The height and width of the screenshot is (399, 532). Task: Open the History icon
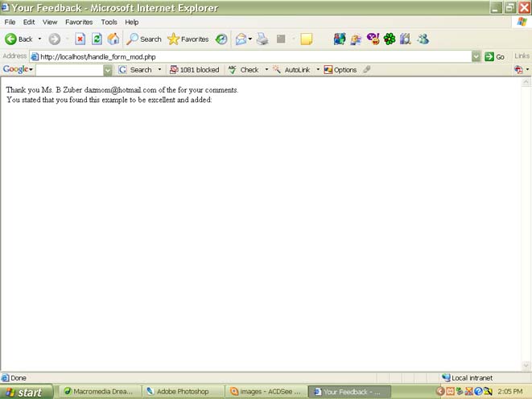point(221,39)
